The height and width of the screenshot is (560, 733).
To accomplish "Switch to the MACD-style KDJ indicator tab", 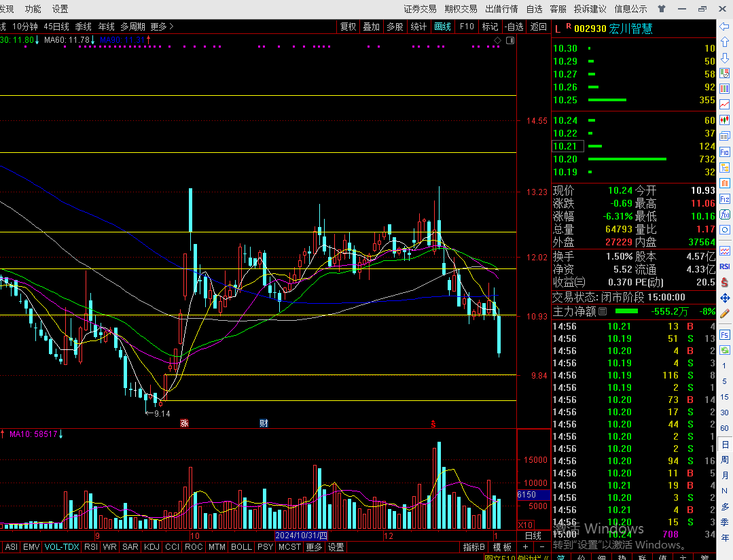I will tap(151, 547).
